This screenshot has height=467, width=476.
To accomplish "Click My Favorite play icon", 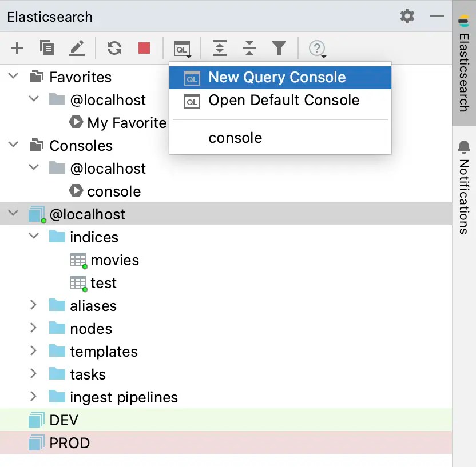I will [x=76, y=122].
